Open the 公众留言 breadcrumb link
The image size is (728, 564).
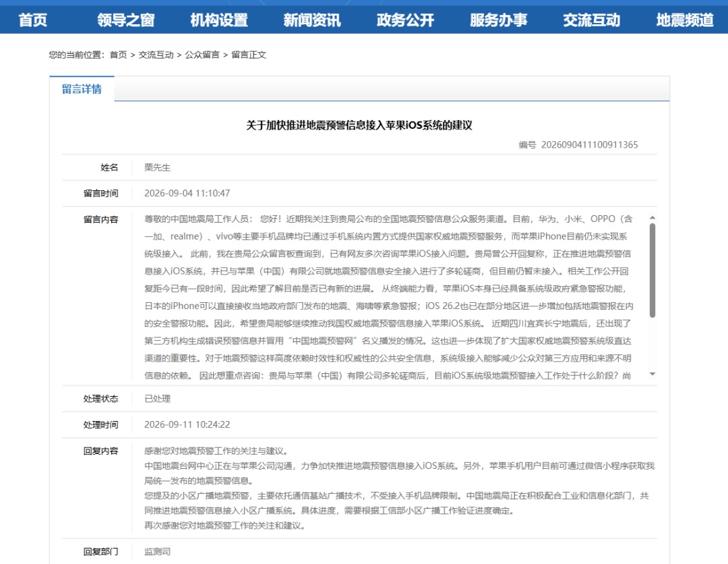point(202,55)
